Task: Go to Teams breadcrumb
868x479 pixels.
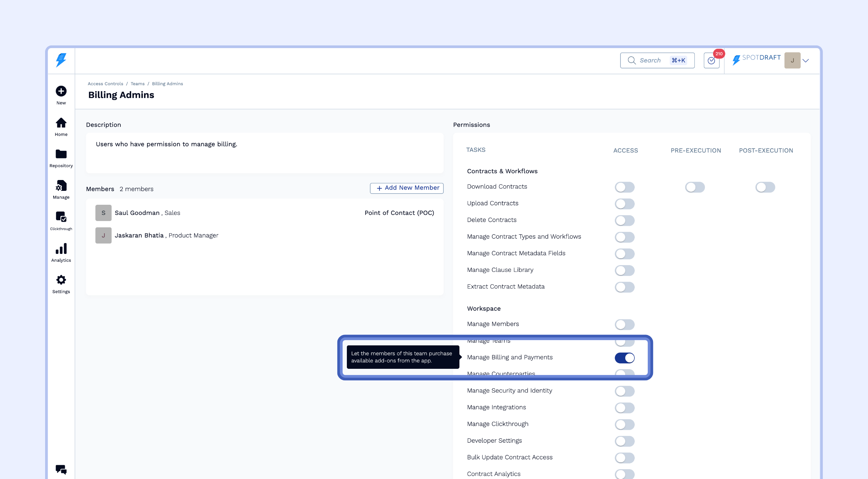Action: (137, 84)
